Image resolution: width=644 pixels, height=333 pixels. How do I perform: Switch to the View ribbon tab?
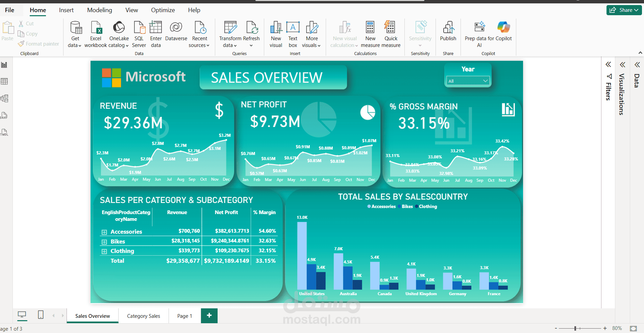coord(131,10)
